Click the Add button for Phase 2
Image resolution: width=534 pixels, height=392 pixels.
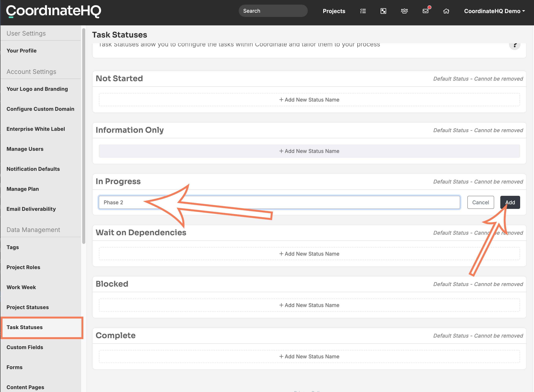tap(510, 202)
